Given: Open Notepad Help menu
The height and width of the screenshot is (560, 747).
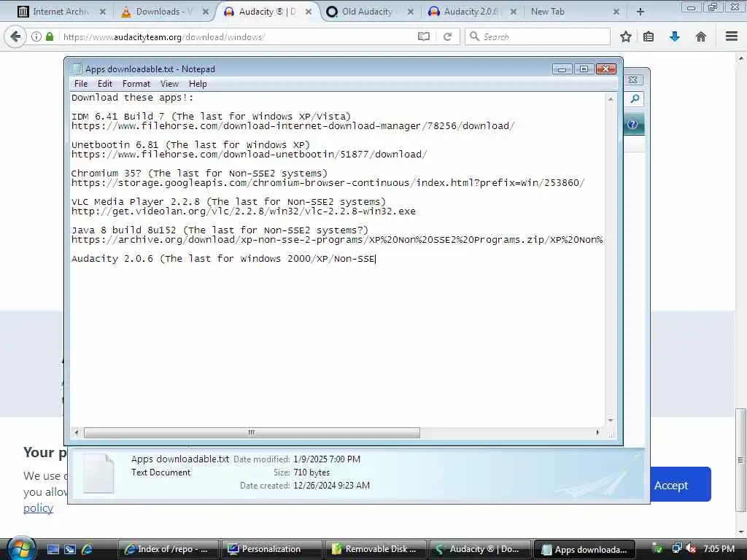Looking at the screenshot, I should [198, 84].
